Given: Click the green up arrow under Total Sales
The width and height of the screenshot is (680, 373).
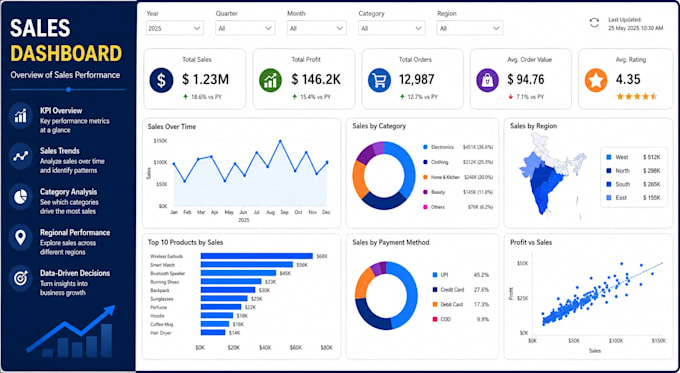Looking at the screenshot, I should coord(186,97).
